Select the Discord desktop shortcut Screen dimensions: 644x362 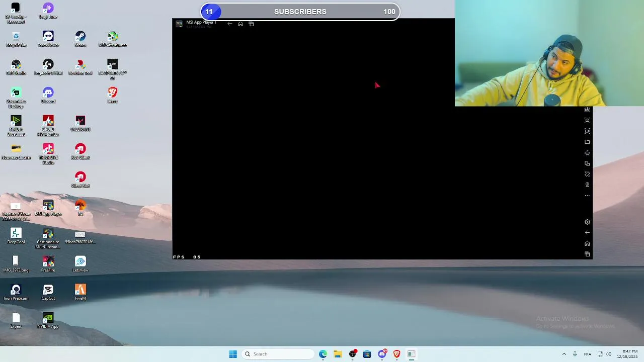pos(48,96)
